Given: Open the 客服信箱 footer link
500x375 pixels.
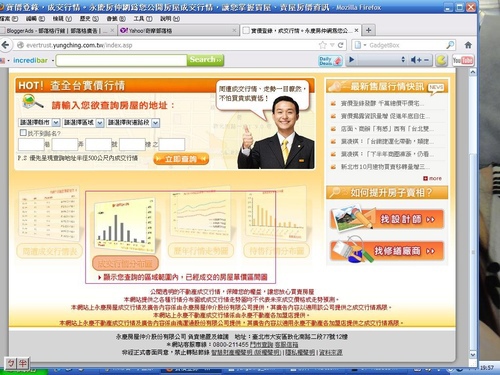Looking at the screenshot, I should (286, 344).
